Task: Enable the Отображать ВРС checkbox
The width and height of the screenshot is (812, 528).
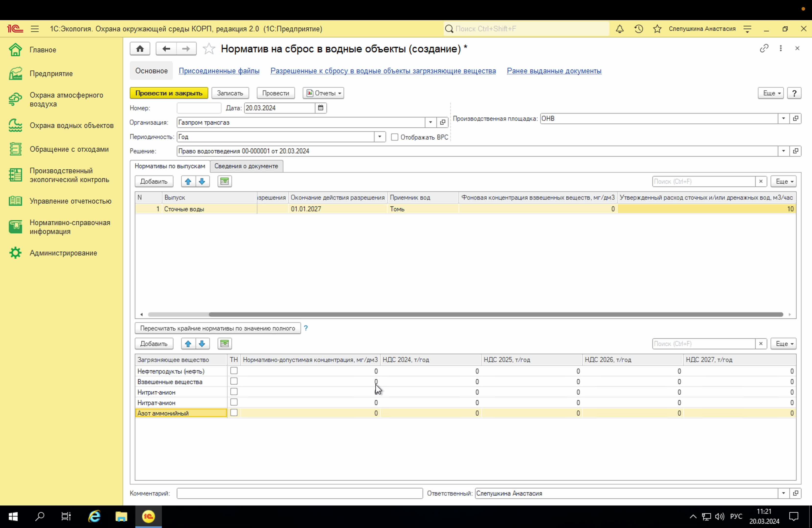Action: [x=395, y=137]
